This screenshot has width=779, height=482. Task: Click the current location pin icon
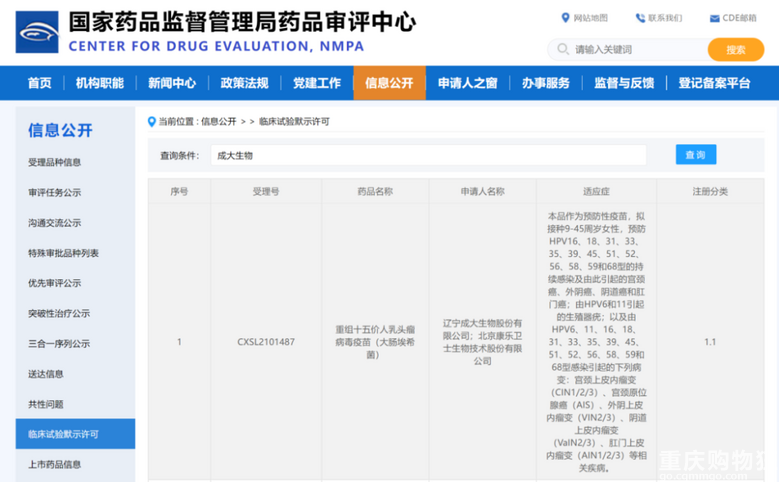coord(152,122)
